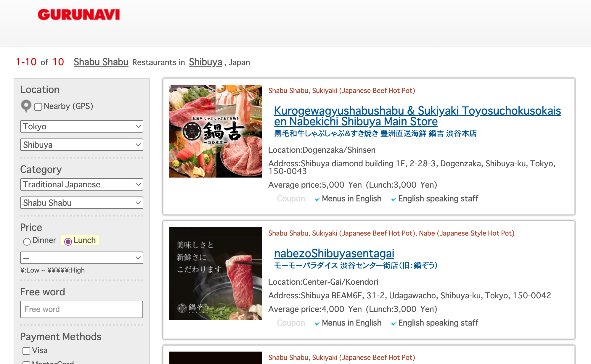
Task: Click the Free word search field
Action: [x=81, y=309]
